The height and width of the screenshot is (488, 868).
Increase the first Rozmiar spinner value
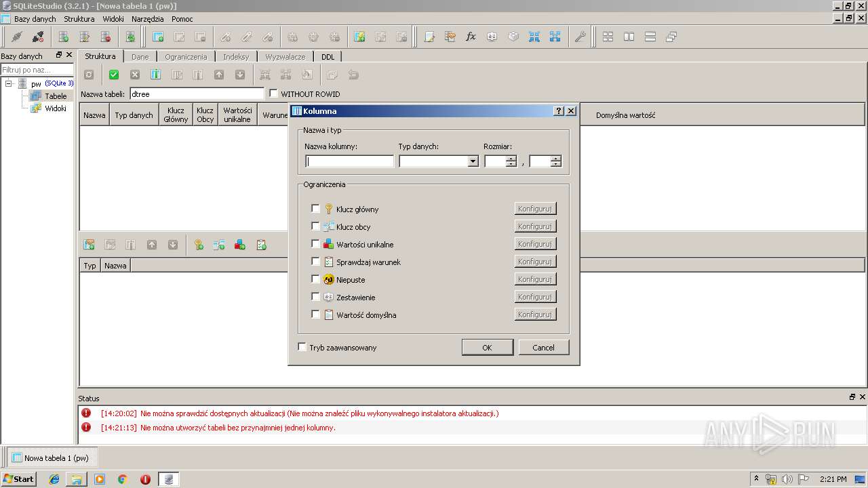coord(511,159)
